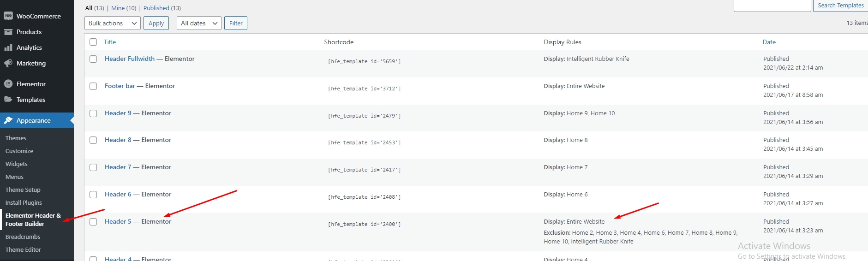This screenshot has width=868, height=261.
Task: Focus the template search input field
Action: 772,6
